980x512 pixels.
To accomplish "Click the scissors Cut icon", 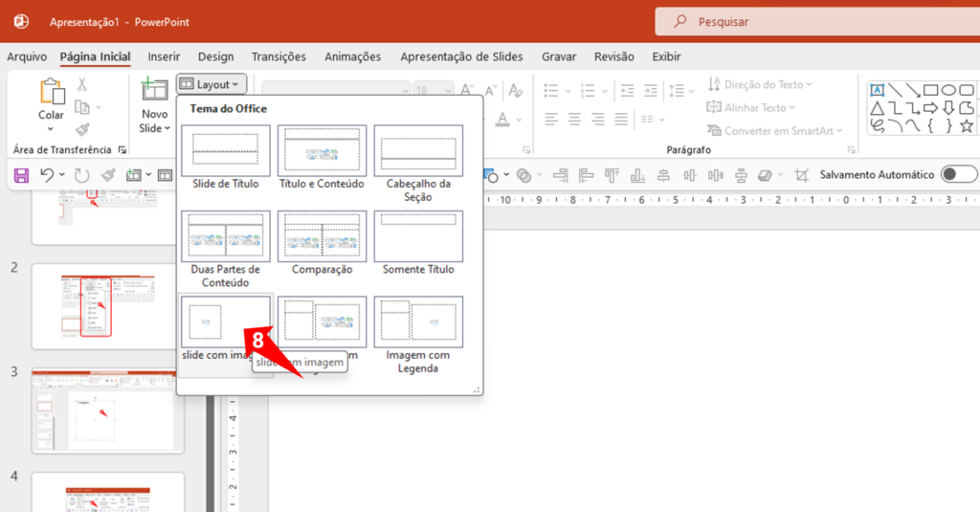I will tap(82, 85).
